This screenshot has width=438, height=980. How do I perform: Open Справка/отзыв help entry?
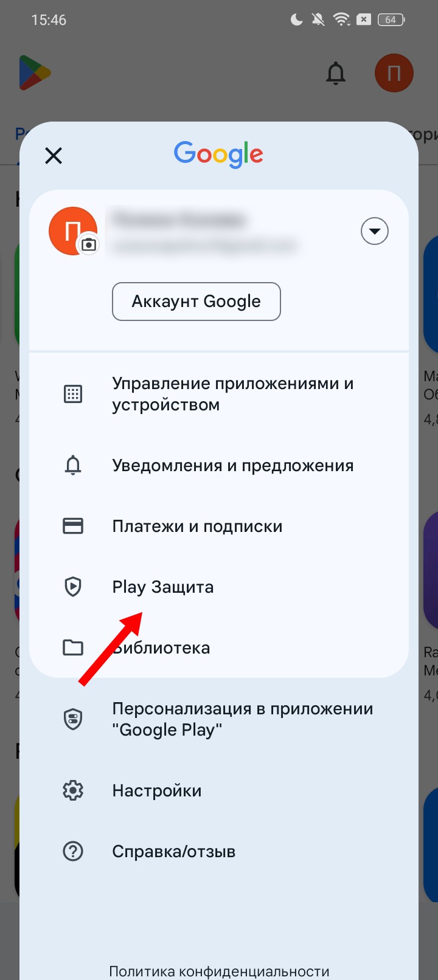[x=219, y=851]
